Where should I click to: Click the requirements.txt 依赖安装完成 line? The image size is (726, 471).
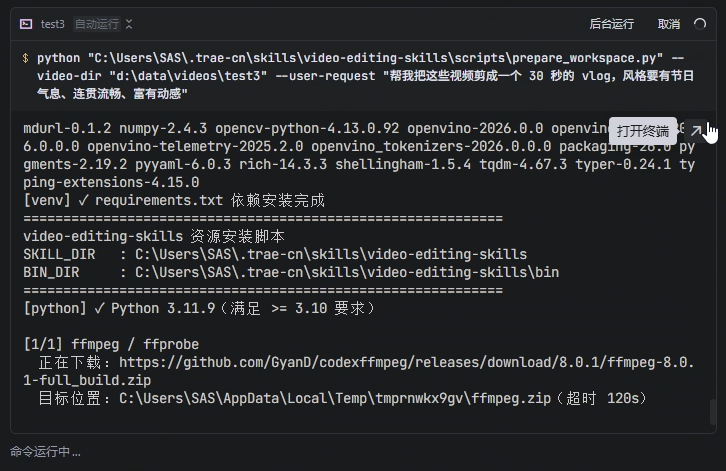click(x=174, y=200)
